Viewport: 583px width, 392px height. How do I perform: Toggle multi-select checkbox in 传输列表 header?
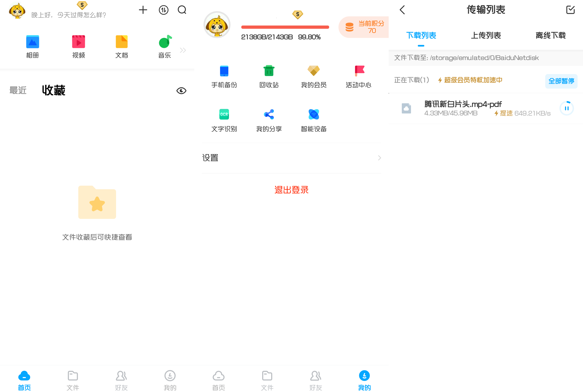point(570,10)
